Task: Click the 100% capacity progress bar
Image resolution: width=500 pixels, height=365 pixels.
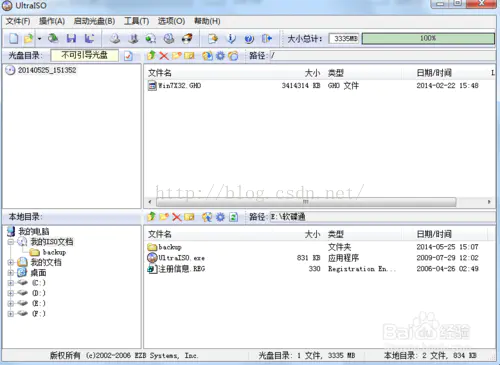Action: point(428,38)
